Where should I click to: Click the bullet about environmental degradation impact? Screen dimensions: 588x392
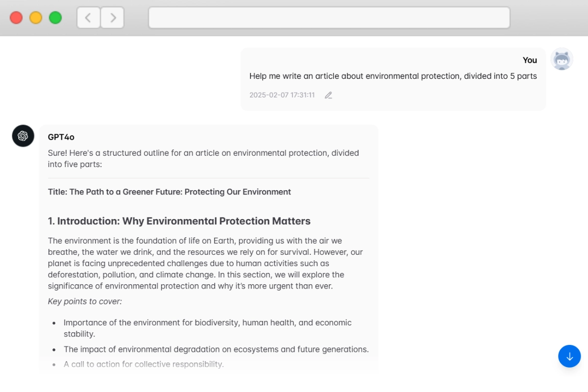coord(216,349)
